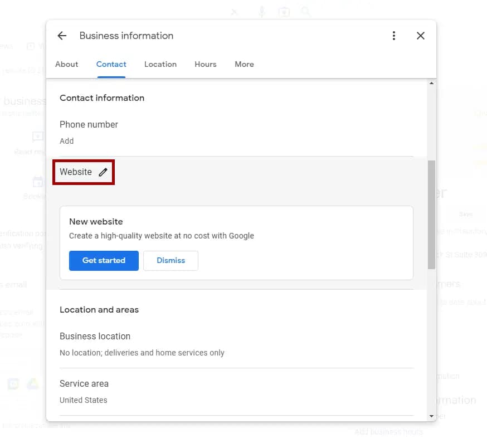This screenshot has height=448, width=487.
Task: Open the Location tab
Action: [160, 64]
